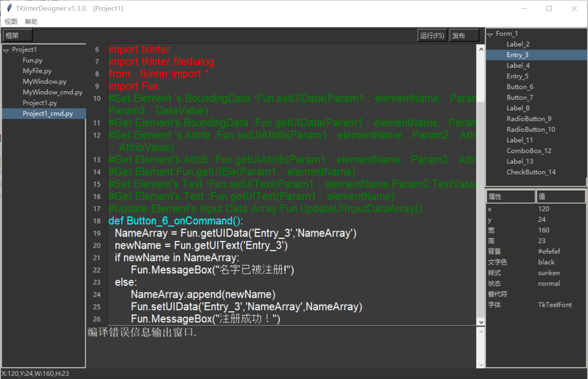Select Button_6 widget
Image resolution: width=588 pixels, height=379 pixels.
520,87
